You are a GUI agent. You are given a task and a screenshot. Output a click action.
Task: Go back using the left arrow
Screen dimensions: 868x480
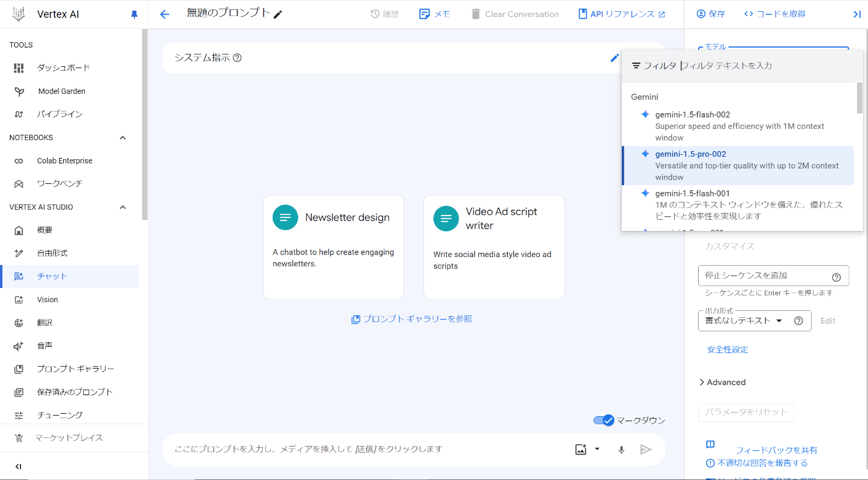(164, 14)
